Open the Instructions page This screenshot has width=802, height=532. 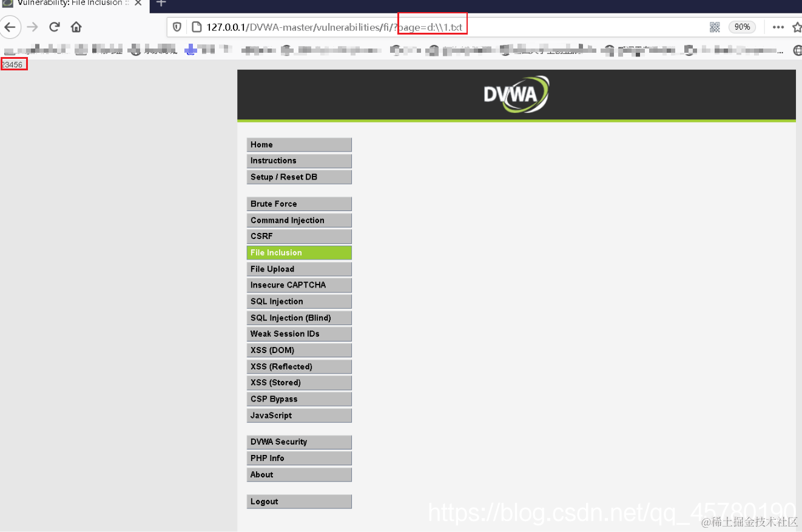tap(299, 161)
